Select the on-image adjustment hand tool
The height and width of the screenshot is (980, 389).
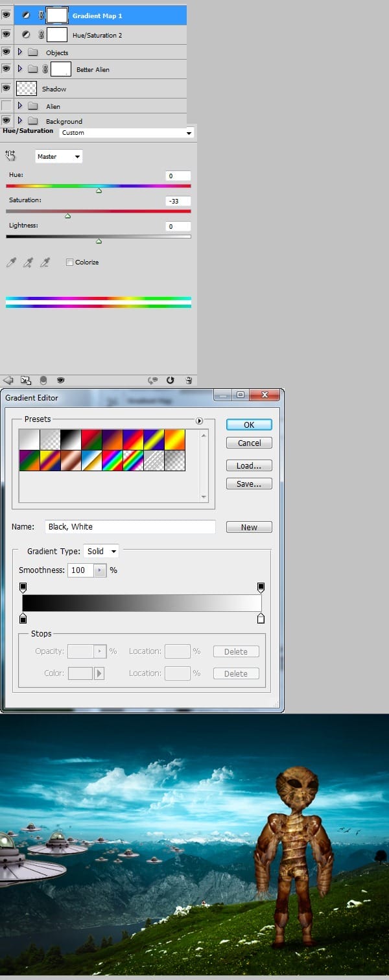tap(10, 156)
